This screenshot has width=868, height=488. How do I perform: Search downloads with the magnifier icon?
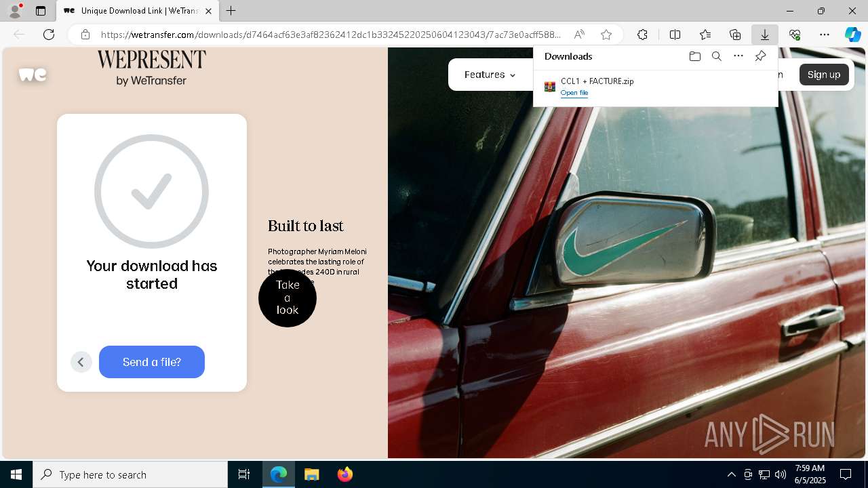pyautogui.click(x=717, y=56)
